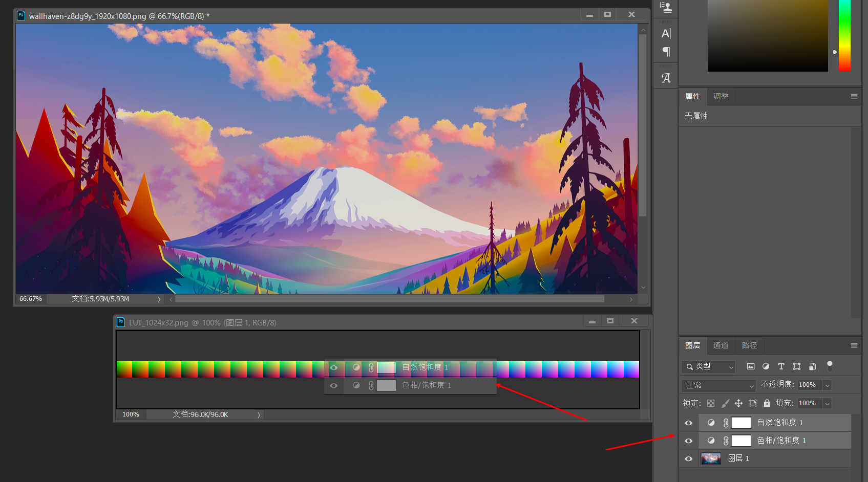
Task: Lock transparent pixels of the layer
Action: pyautogui.click(x=711, y=403)
